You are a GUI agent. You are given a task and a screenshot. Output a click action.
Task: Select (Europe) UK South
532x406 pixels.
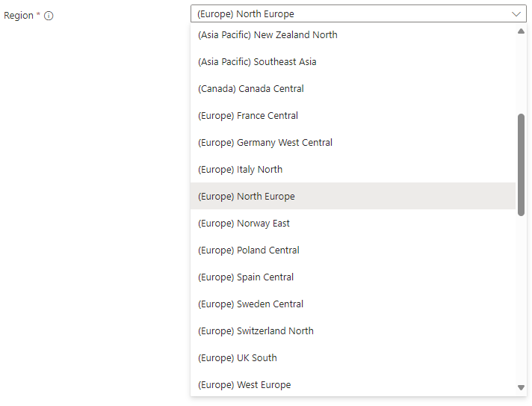tap(353, 357)
